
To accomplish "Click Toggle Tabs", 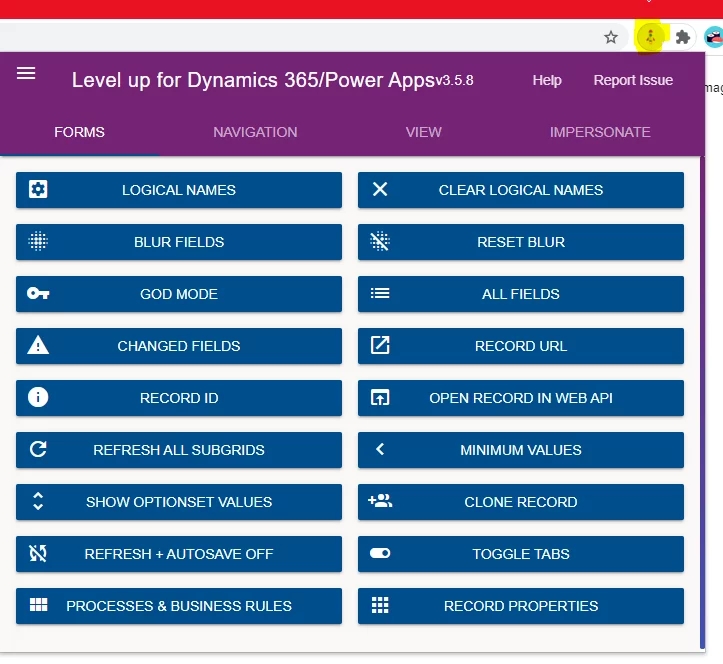I will click(x=521, y=554).
